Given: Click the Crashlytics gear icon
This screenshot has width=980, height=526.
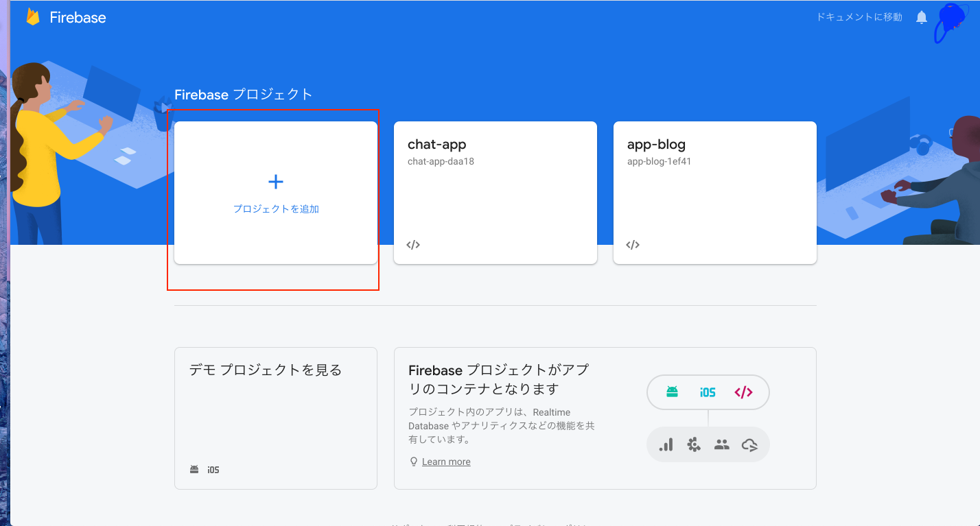Looking at the screenshot, I should [694, 444].
